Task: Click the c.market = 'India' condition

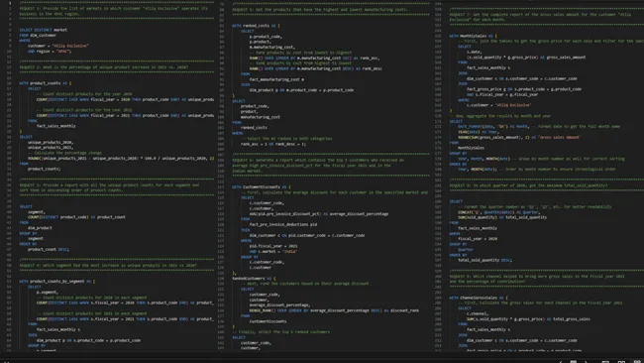Action: click(x=273, y=251)
